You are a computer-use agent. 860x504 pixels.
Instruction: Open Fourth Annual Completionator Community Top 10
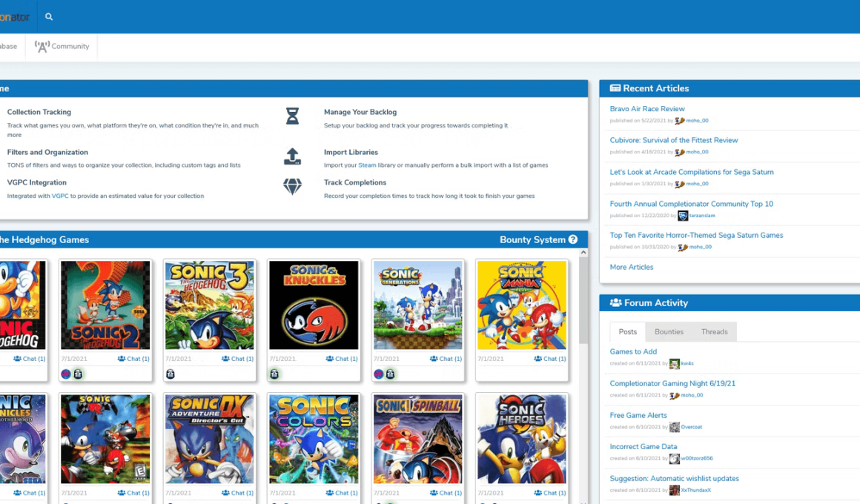click(692, 204)
